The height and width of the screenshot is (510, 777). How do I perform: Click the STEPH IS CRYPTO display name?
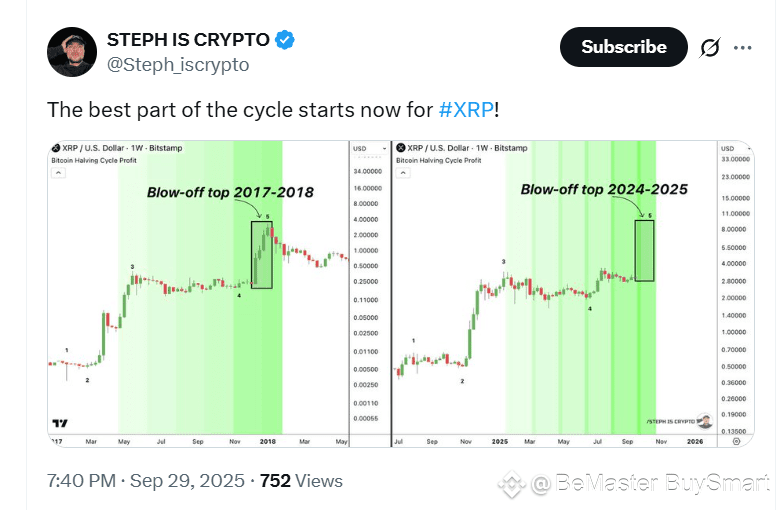(x=188, y=40)
